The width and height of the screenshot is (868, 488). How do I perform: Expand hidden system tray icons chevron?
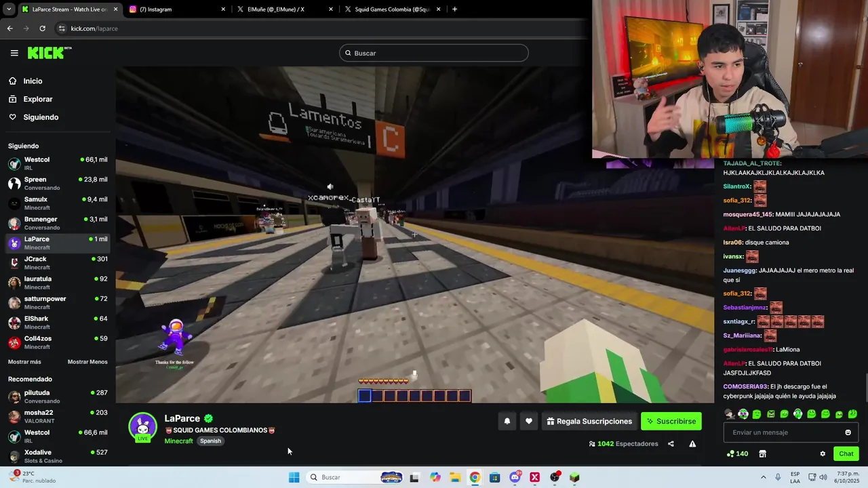click(763, 477)
